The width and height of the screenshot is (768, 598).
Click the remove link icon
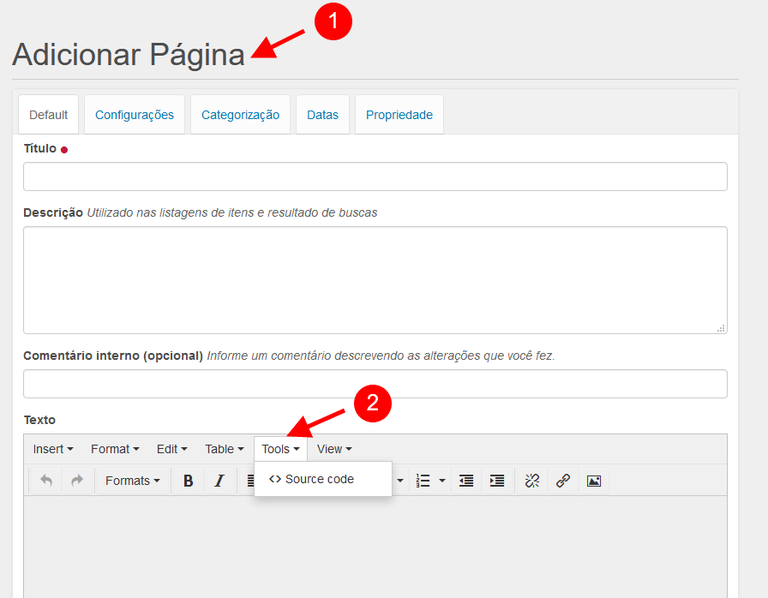[532, 481]
